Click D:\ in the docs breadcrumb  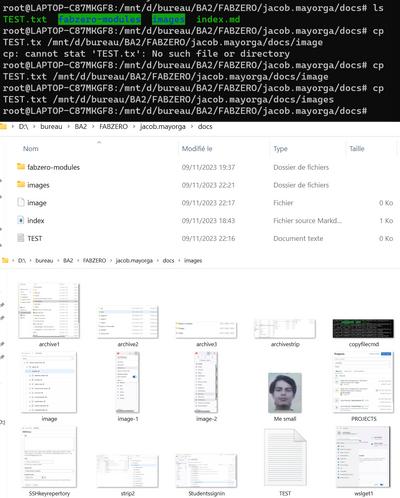click(23, 127)
